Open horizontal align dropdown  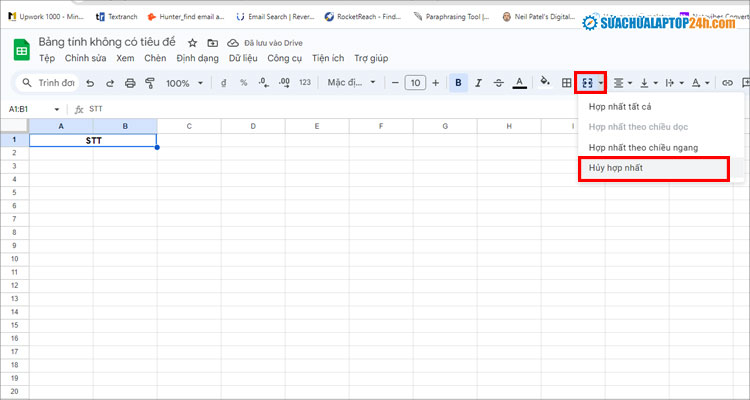pos(622,83)
